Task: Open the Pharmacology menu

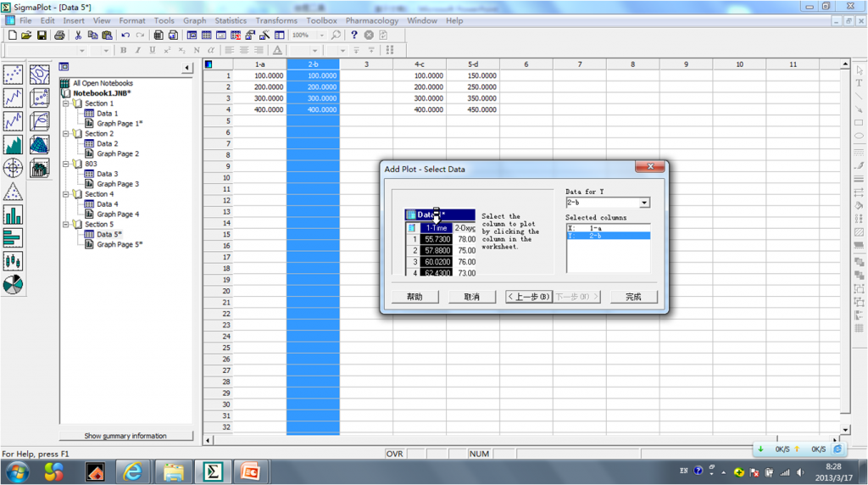Action: tap(372, 20)
